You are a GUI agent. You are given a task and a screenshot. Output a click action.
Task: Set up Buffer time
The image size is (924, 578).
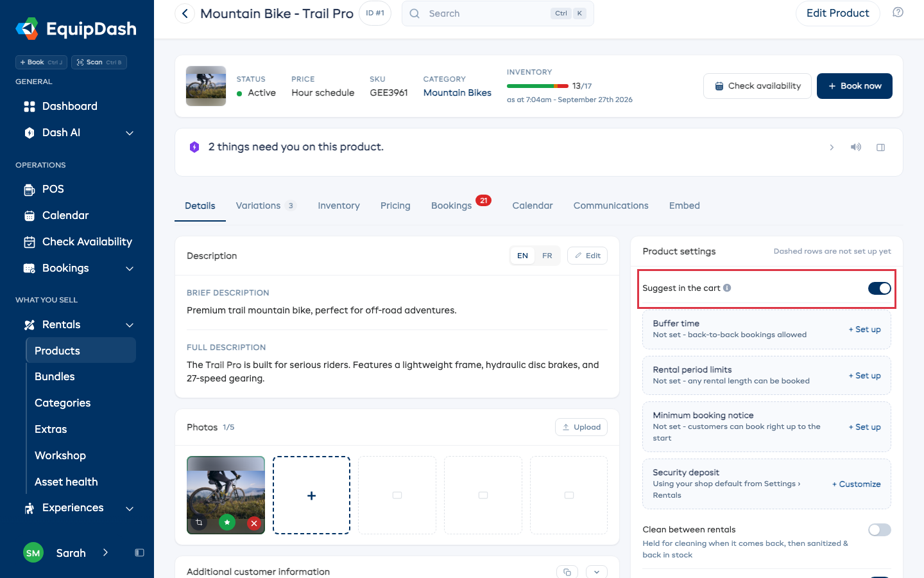[865, 329]
